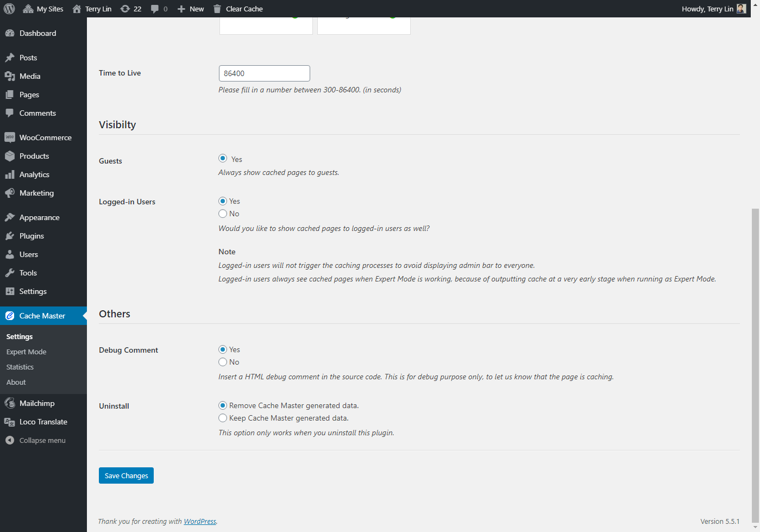Click the Collapse menu arrow icon
Image resolution: width=760 pixels, height=532 pixels.
click(10, 440)
